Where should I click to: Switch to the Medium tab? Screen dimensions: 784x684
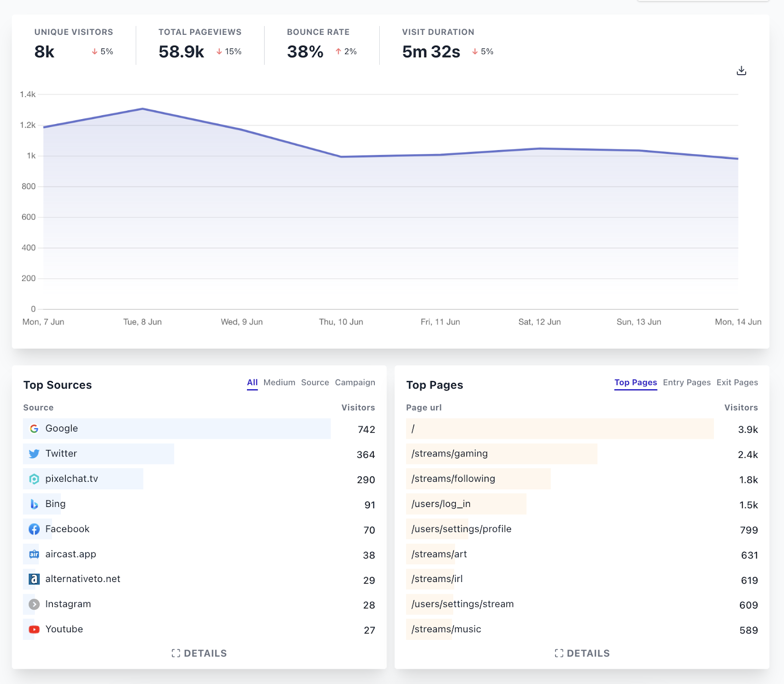279,382
